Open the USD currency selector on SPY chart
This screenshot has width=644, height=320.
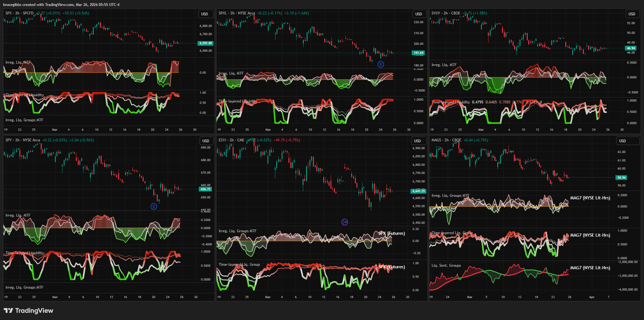[206, 141]
